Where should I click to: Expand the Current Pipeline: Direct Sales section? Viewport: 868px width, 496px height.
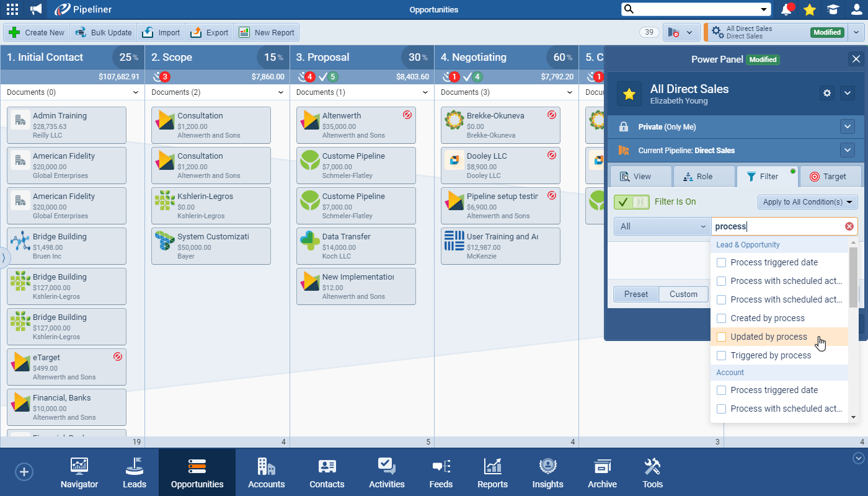847,150
